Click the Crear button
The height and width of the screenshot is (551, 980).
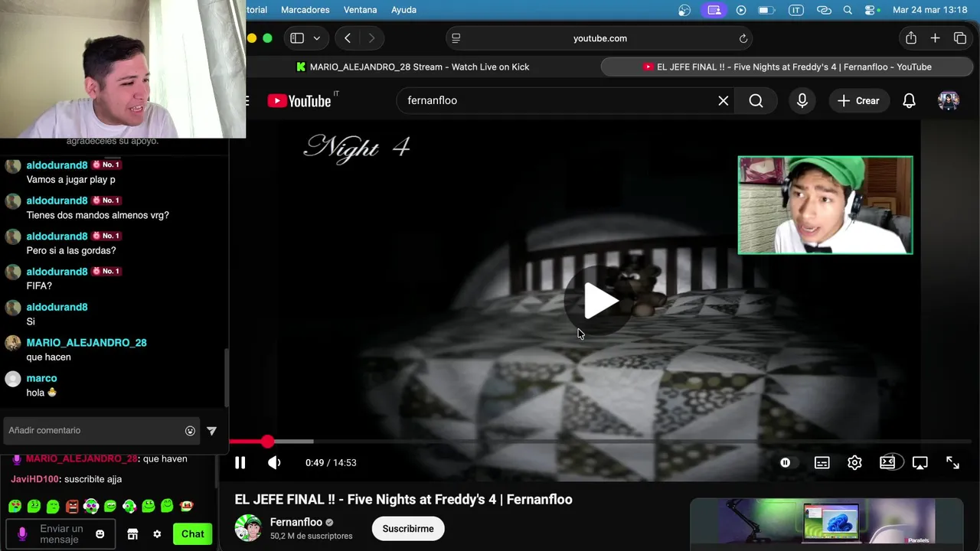pyautogui.click(x=858, y=100)
